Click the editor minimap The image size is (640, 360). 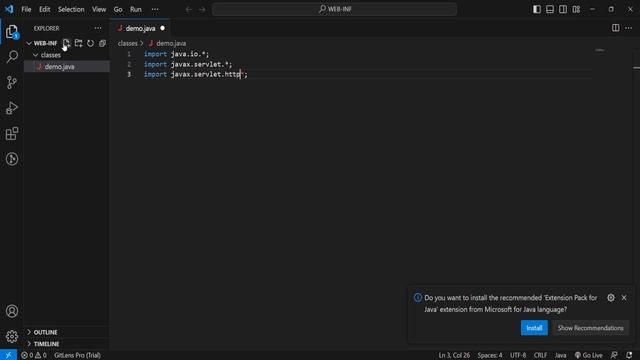pyautogui.click(x=599, y=50)
